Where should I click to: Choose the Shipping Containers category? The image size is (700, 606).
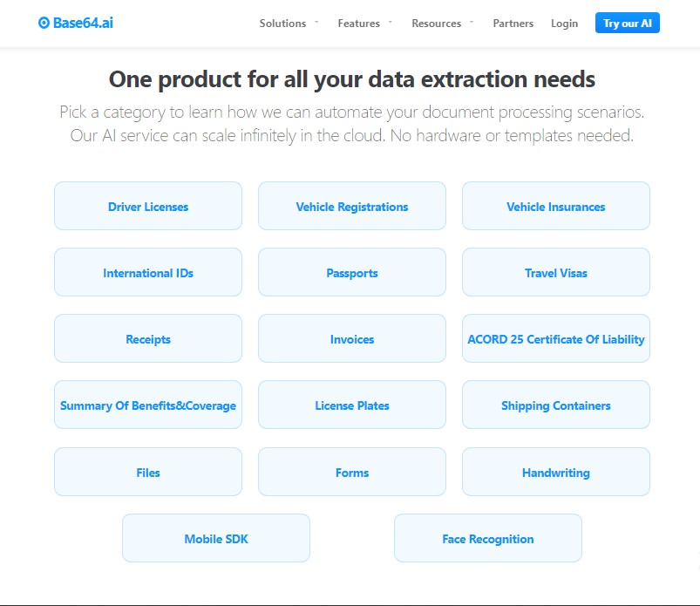click(x=556, y=405)
